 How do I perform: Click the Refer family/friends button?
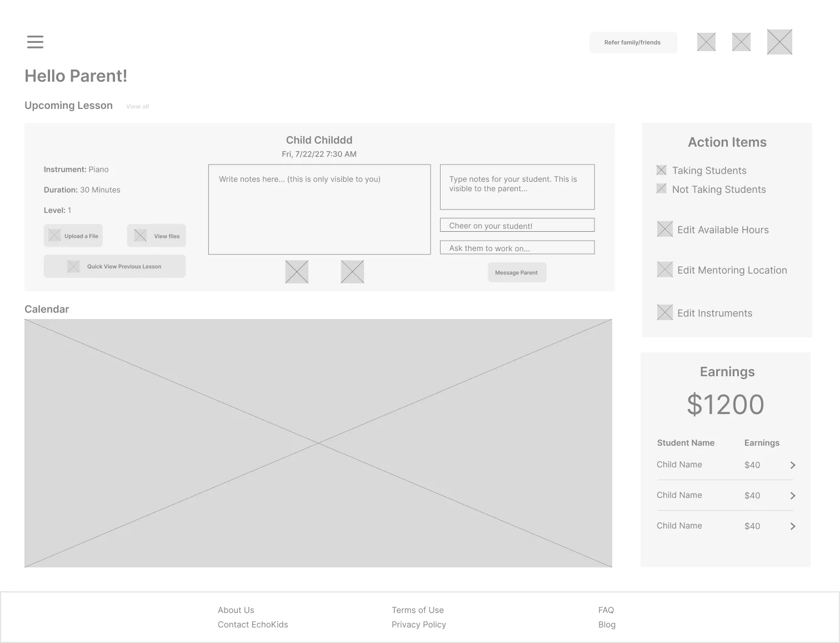coord(633,42)
